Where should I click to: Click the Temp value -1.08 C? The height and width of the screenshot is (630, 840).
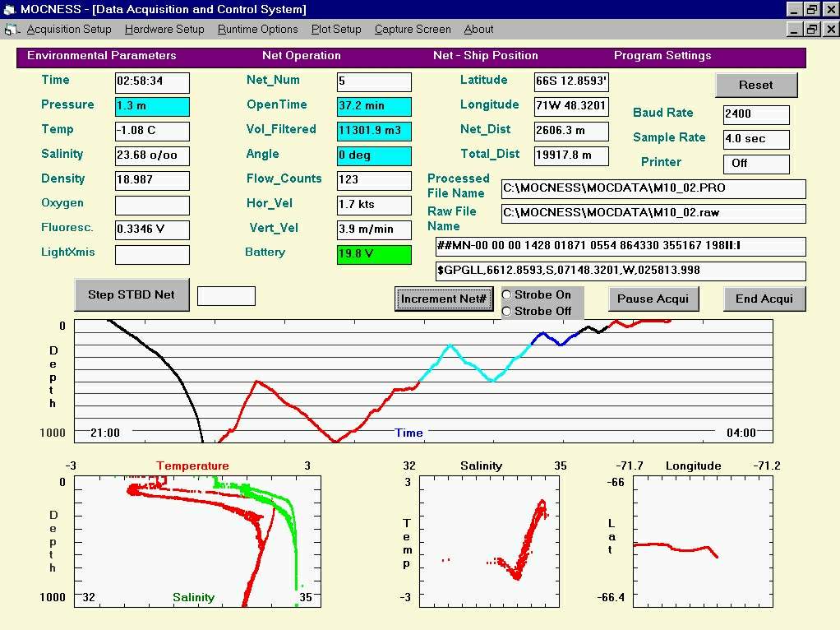coord(152,132)
